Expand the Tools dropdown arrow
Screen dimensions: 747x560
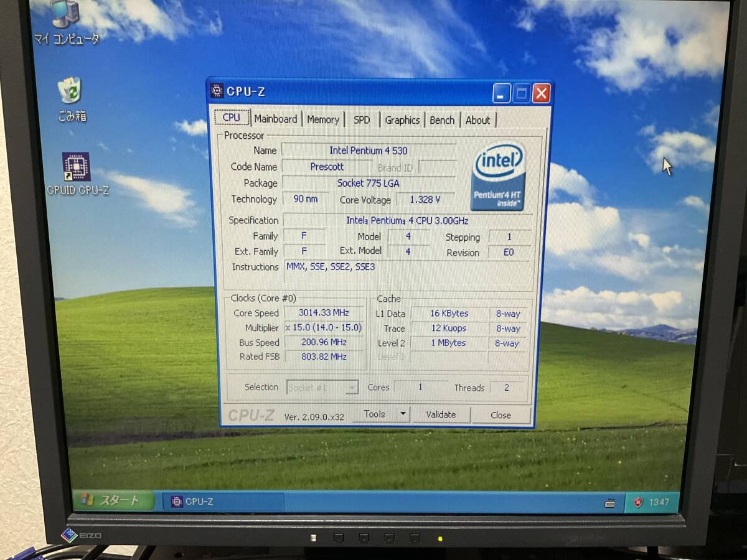point(403,414)
